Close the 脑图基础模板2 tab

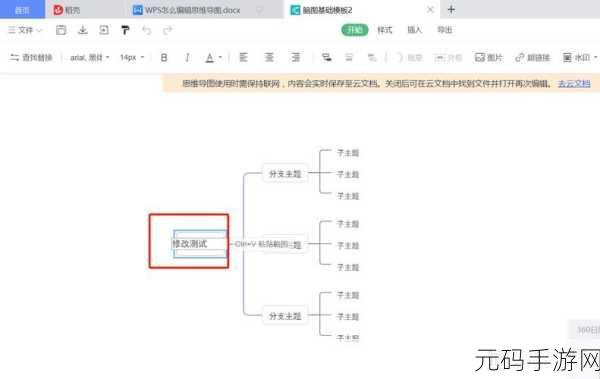[x=430, y=10]
